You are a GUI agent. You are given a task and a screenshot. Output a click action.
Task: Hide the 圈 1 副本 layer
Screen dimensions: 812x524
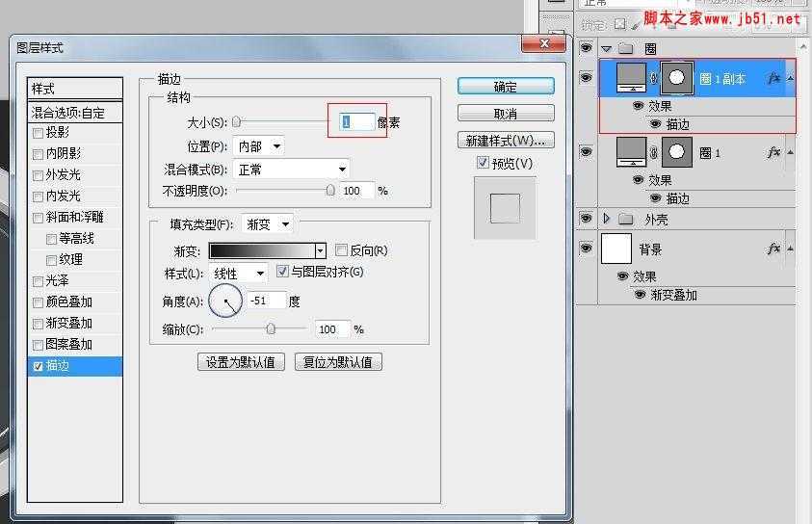click(x=586, y=78)
